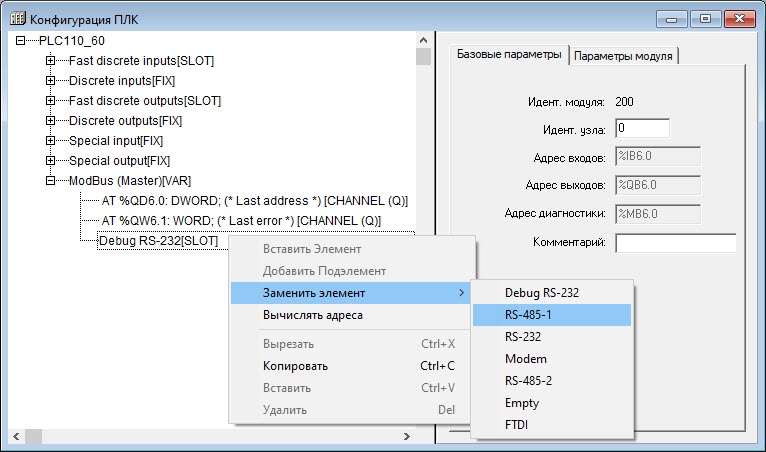Expand the Special input[FIX] node
This screenshot has width=766, height=452.
point(50,141)
